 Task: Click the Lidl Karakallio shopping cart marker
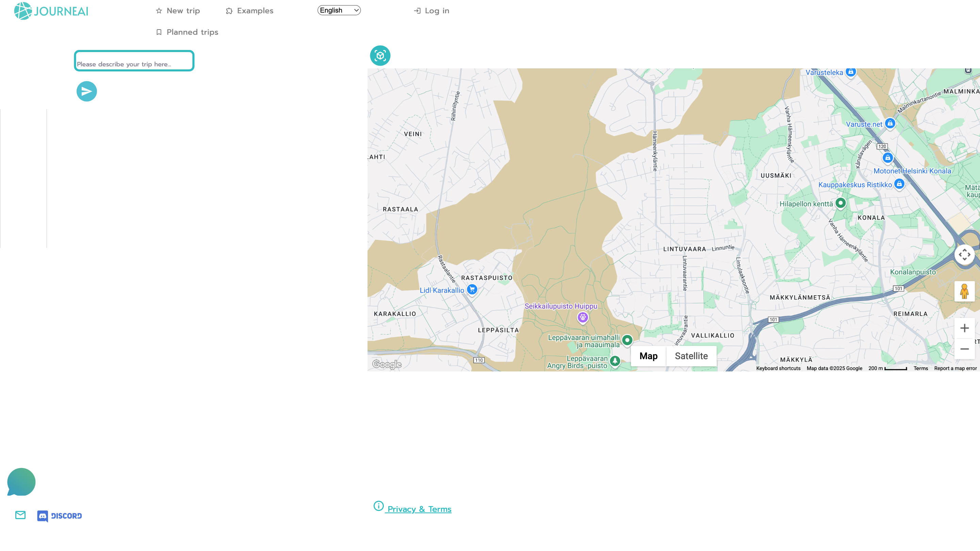(x=472, y=289)
